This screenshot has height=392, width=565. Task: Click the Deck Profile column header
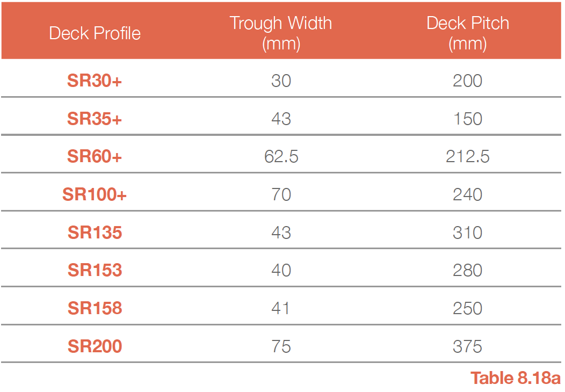[95, 33]
